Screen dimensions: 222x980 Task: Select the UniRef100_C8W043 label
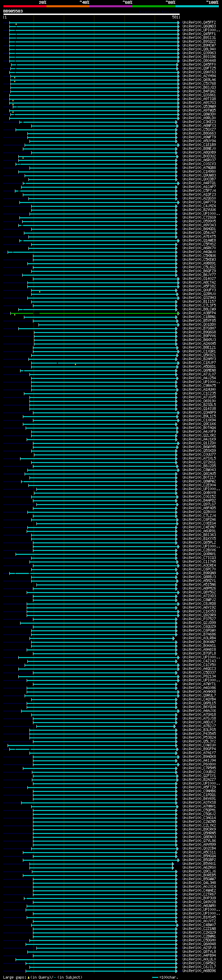point(199,469)
